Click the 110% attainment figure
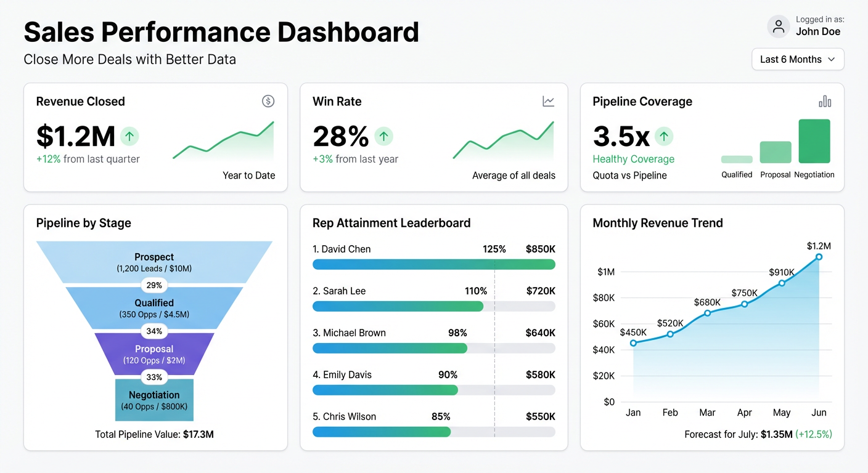The height and width of the screenshot is (473, 868). click(476, 291)
